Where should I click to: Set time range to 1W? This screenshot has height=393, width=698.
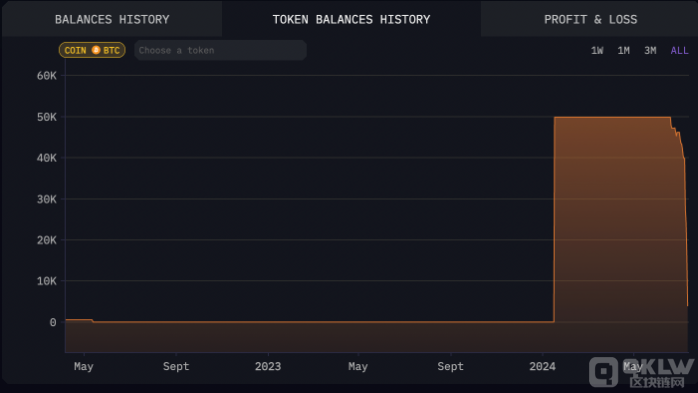tap(597, 51)
